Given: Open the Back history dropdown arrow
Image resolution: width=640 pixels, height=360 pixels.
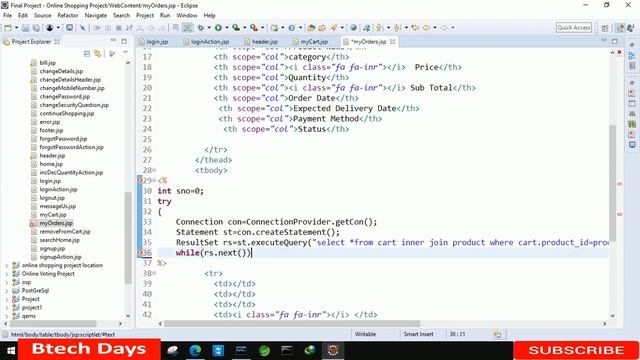Looking at the screenshot, I should [435, 28].
